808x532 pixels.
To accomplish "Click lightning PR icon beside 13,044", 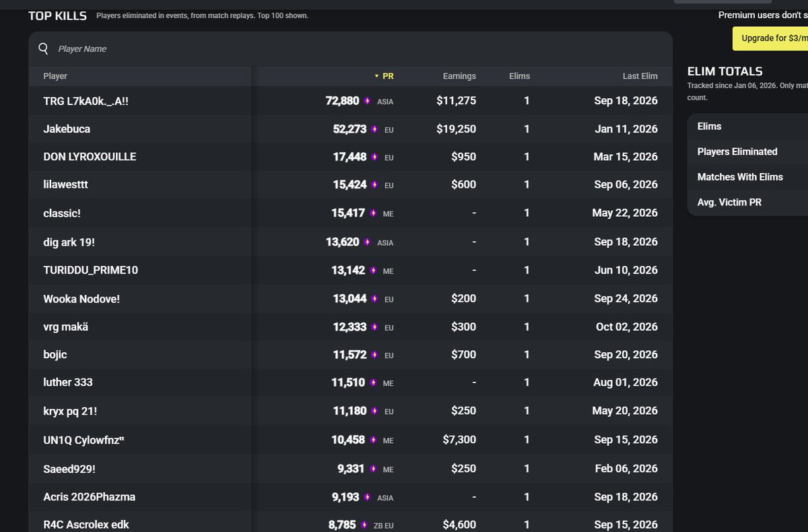I will tap(374, 299).
